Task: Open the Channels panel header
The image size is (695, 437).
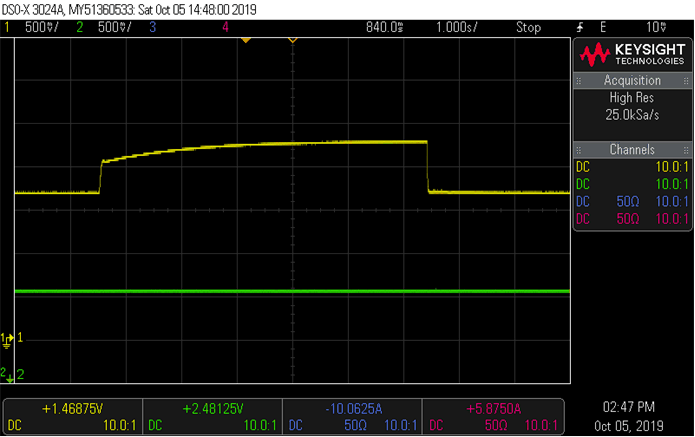Action: [x=631, y=148]
